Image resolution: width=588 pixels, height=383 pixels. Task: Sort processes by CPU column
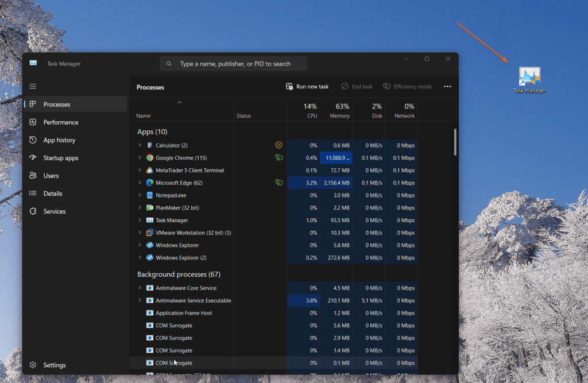pos(304,110)
